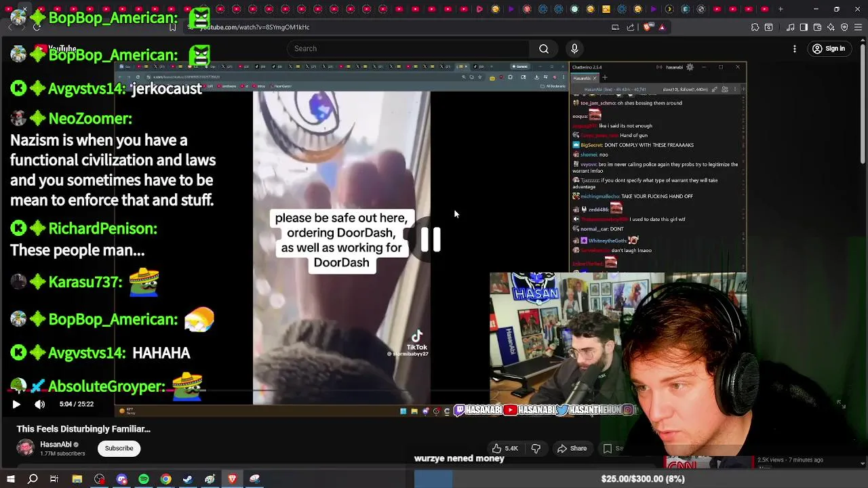This screenshot has height=488, width=868.
Task: Open Windows Start menu
Action: coord(11,479)
